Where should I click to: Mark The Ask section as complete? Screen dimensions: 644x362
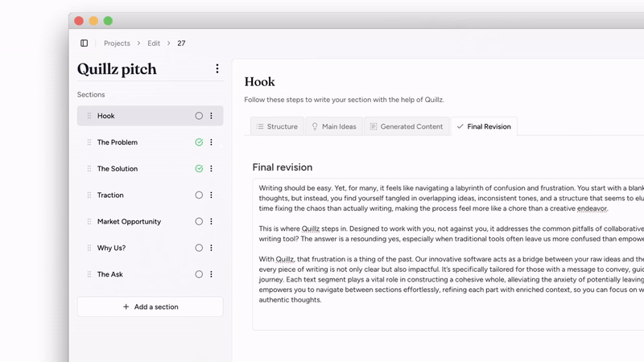point(199,274)
